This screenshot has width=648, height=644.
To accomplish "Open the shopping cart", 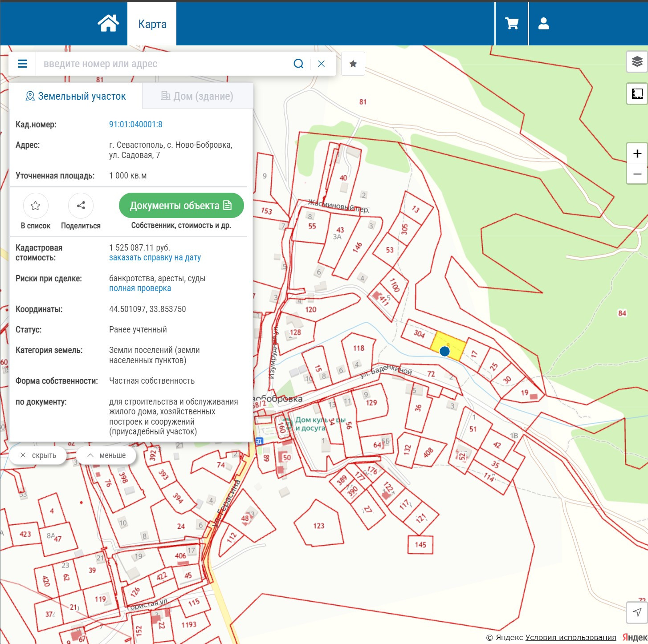I will (512, 24).
